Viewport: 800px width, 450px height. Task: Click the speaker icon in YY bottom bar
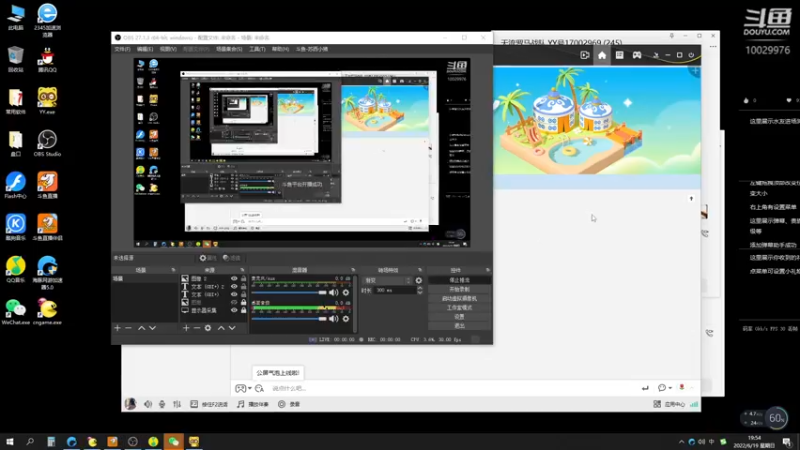(147, 404)
